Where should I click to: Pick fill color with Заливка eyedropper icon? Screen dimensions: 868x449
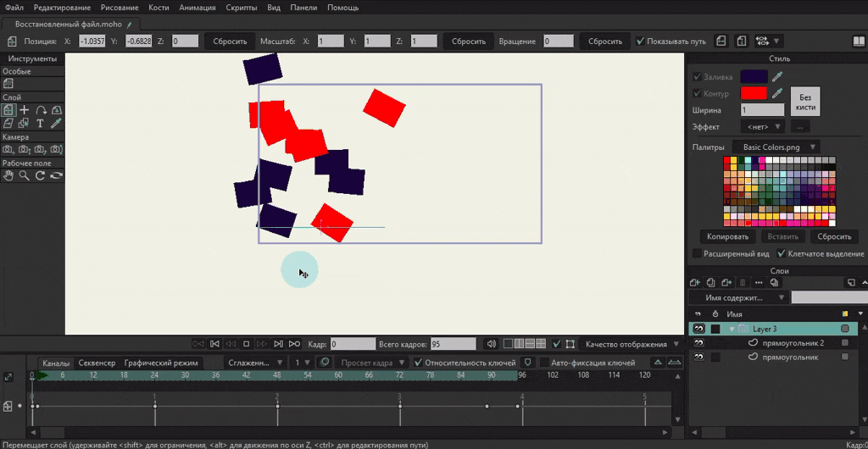click(777, 77)
